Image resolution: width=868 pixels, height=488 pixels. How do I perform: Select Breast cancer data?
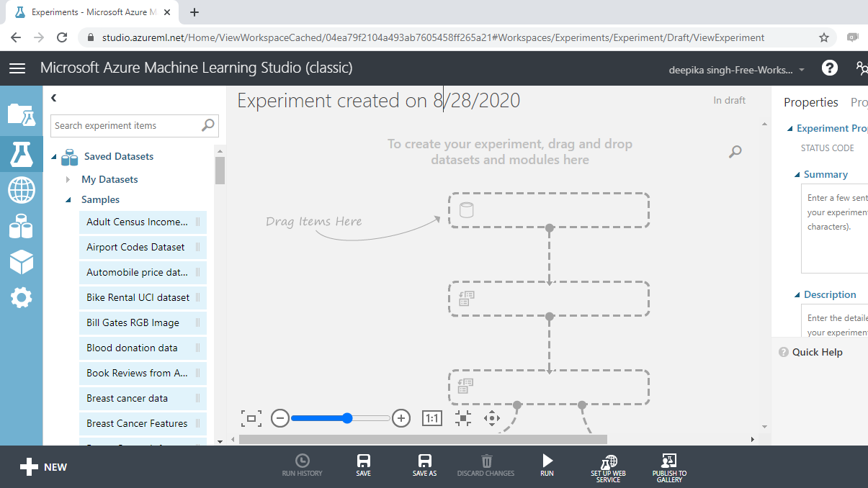click(x=143, y=398)
